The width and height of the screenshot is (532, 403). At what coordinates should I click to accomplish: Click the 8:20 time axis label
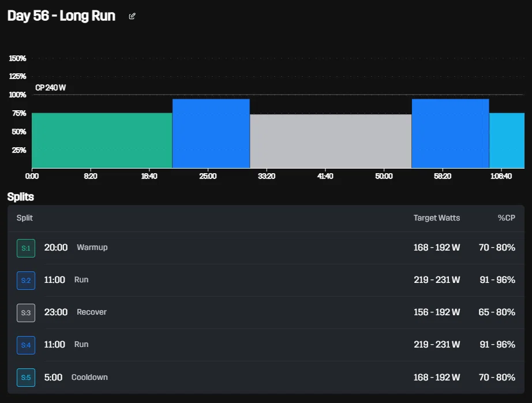pos(91,176)
